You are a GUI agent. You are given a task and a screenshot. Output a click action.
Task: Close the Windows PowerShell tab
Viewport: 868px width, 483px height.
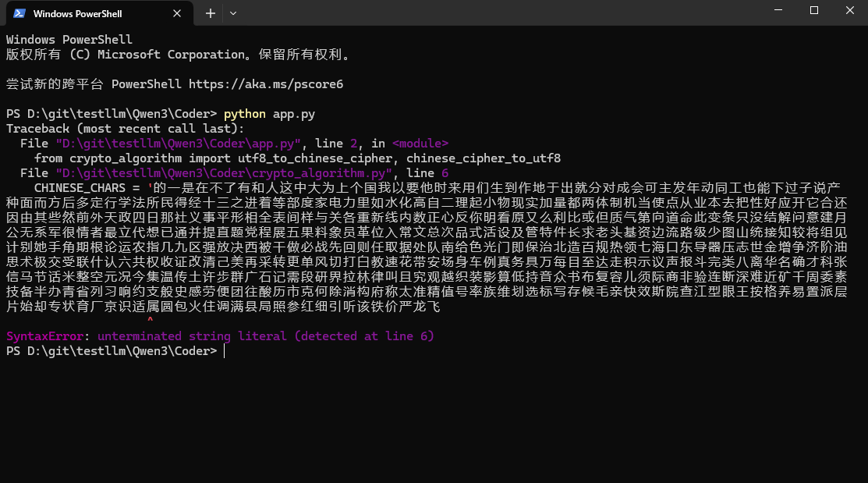pos(177,13)
